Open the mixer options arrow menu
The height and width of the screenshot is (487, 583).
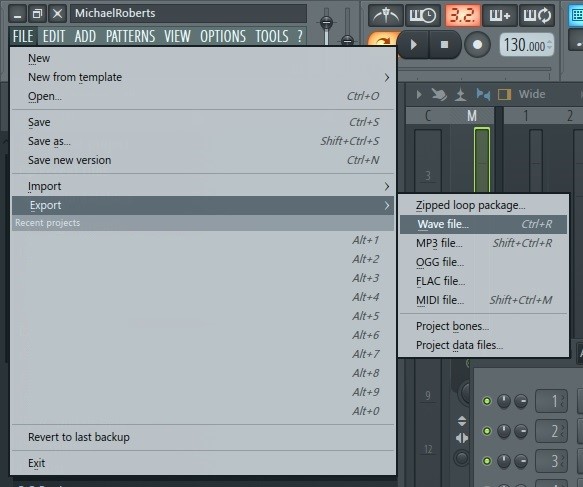(419, 94)
